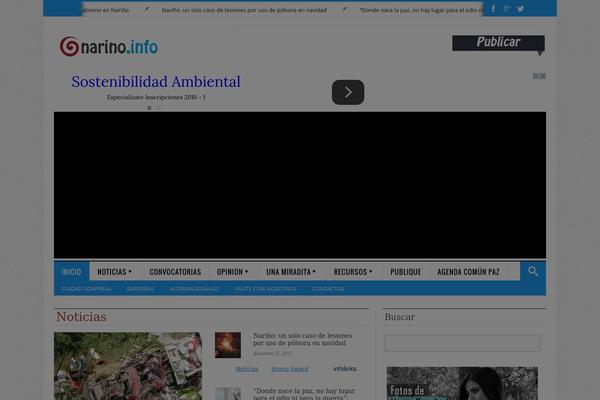Open 'Donde nace la paz' article

click(x=304, y=393)
